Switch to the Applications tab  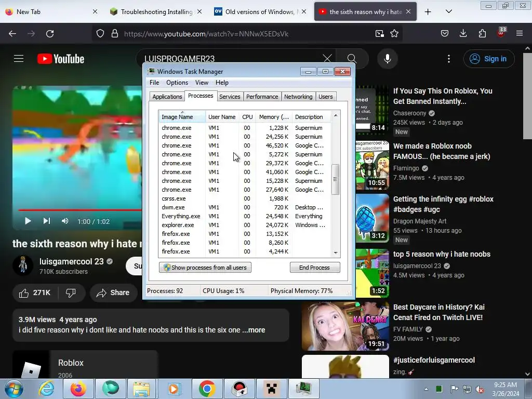pyautogui.click(x=167, y=97)
